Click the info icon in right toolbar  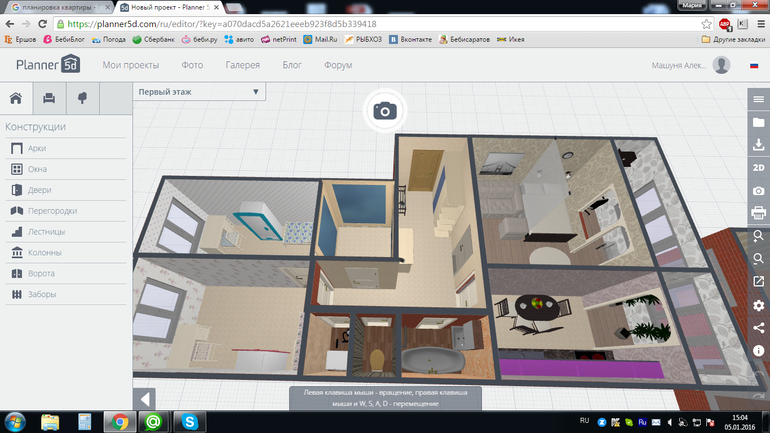759,351
